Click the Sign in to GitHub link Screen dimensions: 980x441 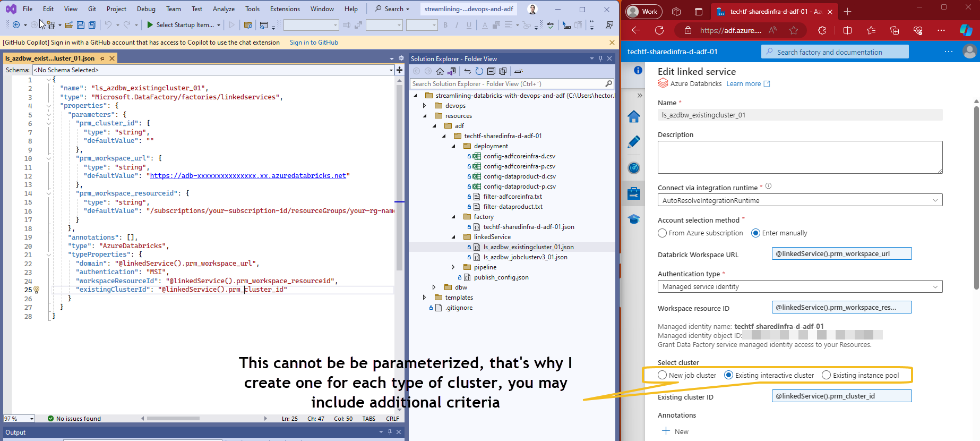click(x=314, y=43)
